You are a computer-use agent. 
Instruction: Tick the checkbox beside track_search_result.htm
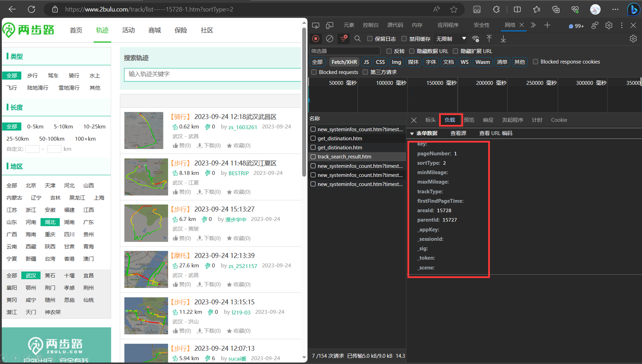click(313, 157)
